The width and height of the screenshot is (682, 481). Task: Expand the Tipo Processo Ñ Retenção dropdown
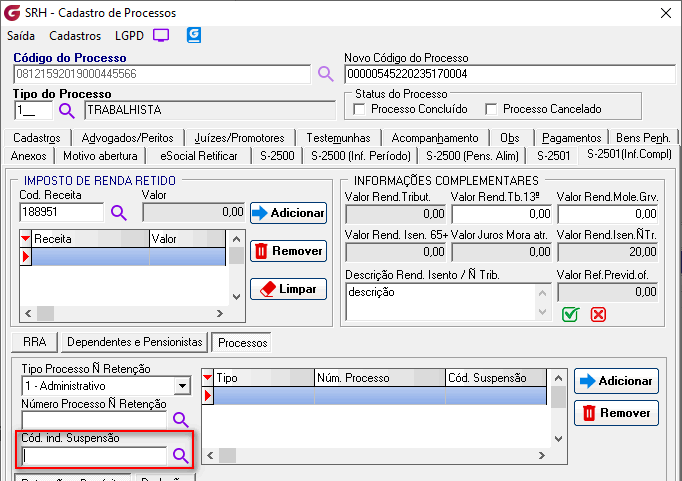coord(181,385)
